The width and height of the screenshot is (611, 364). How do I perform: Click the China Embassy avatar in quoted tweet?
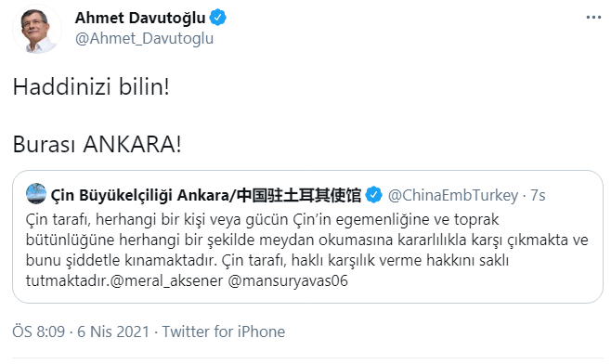pyautogui.click(x=36, y=194)
